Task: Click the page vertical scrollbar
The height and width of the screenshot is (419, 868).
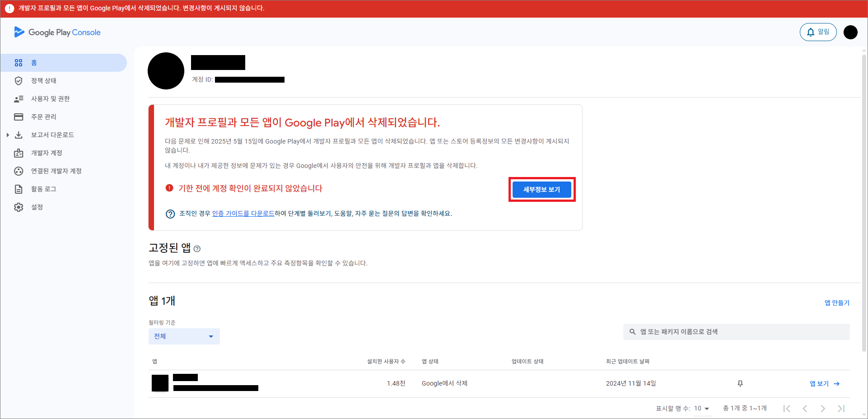Action: [864, 203]
